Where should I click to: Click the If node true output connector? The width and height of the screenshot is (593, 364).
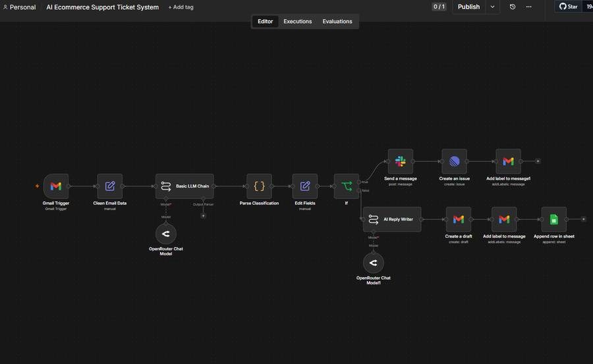pos(359,182)
